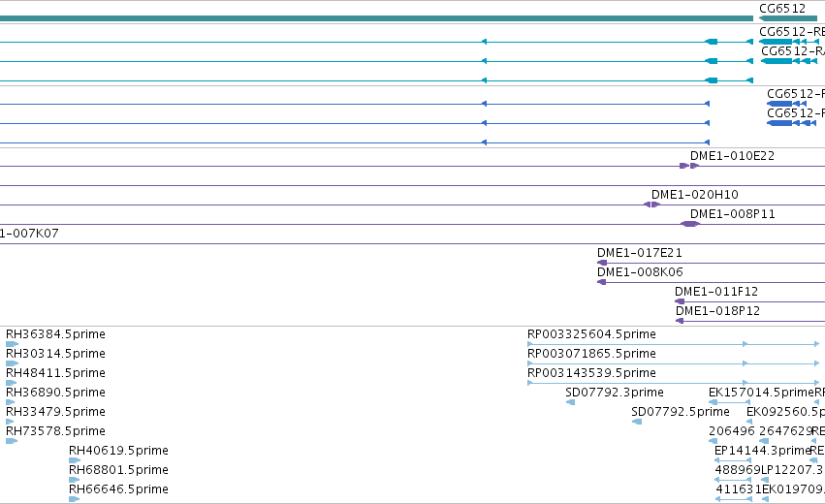The width and height of the screenshot is (825, 504).
Task: Select the CG6512 gene label
Action: coord(781,9)
